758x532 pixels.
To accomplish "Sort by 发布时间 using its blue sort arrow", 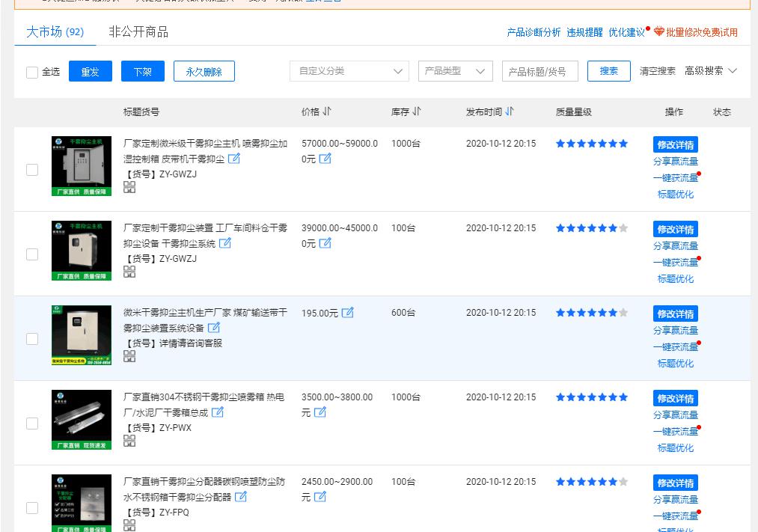I will point(510,111).
